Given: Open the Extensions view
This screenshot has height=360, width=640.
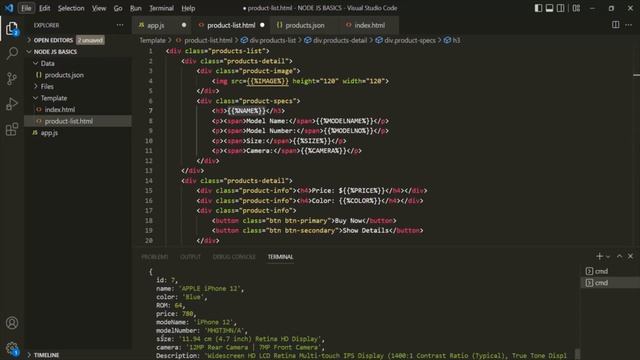Looking at the screenshot, I should [12, 129].
